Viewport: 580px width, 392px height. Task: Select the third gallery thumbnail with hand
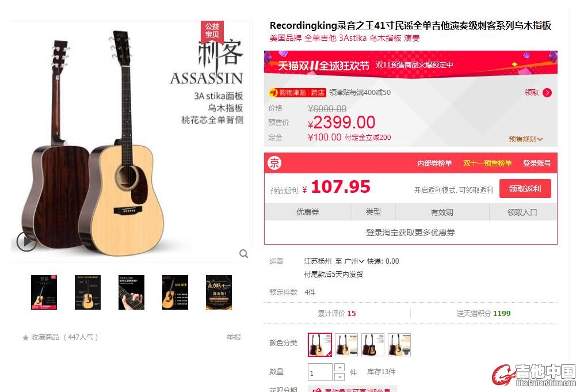[x=131, y=292]
